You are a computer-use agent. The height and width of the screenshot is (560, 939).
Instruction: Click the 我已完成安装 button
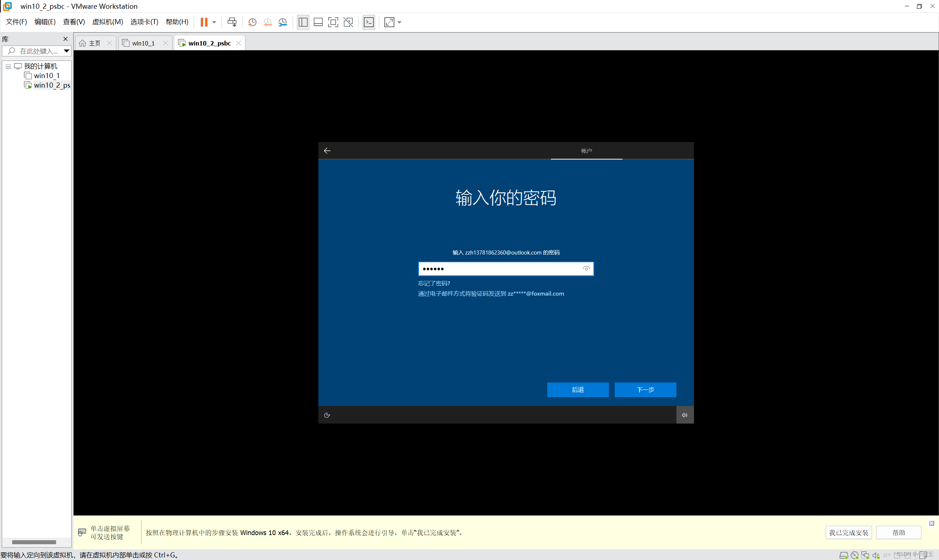(848, 532)
